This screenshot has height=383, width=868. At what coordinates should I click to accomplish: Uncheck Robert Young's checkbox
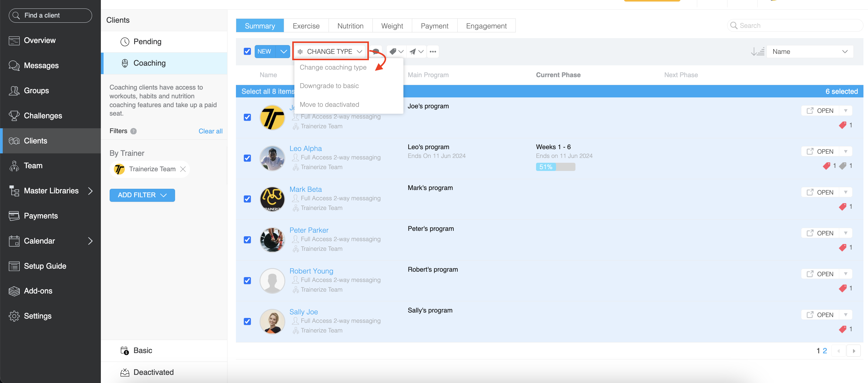point(247,281)
